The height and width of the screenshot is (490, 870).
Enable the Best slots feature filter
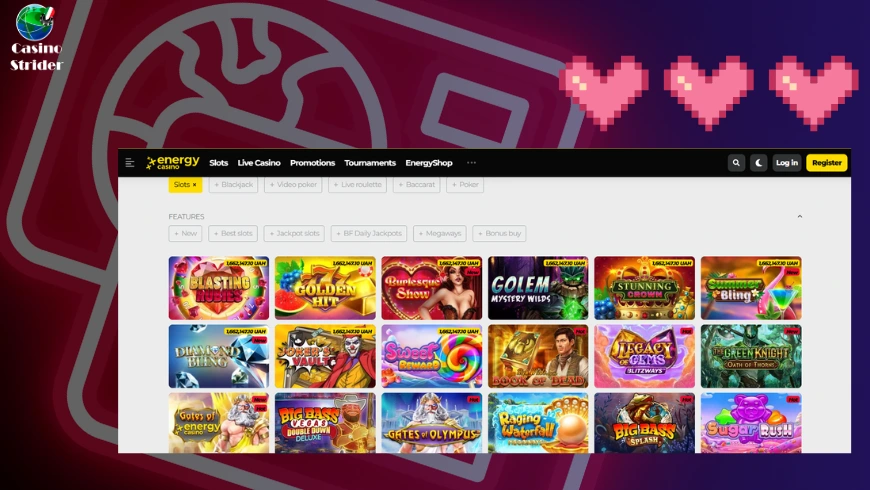(233, 233)
